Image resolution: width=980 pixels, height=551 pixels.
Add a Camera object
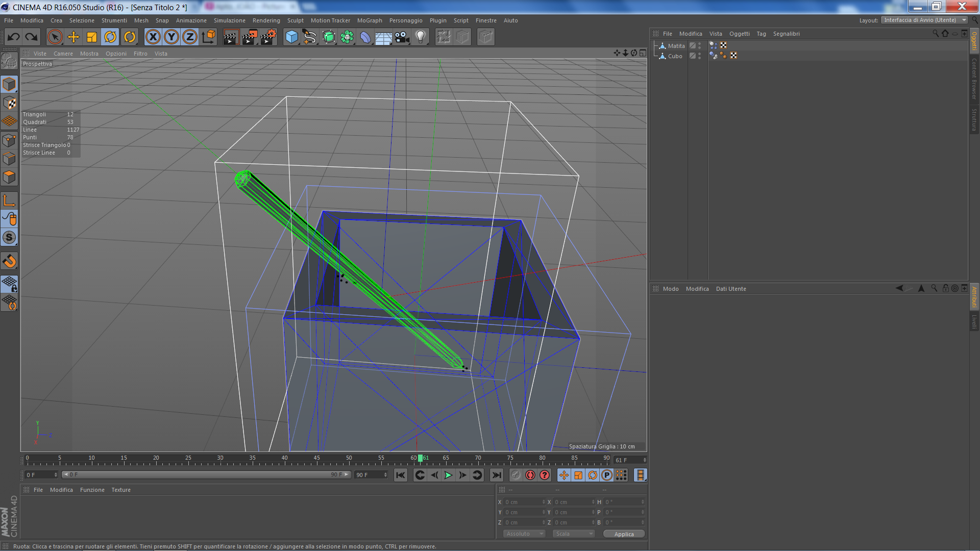(402, 37)
